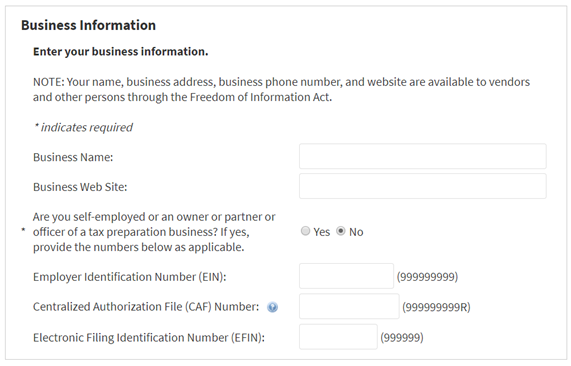The image size is (571, 366).
Task: Focus the Centralized Authorization File number field
Action: tap(349, 306)
